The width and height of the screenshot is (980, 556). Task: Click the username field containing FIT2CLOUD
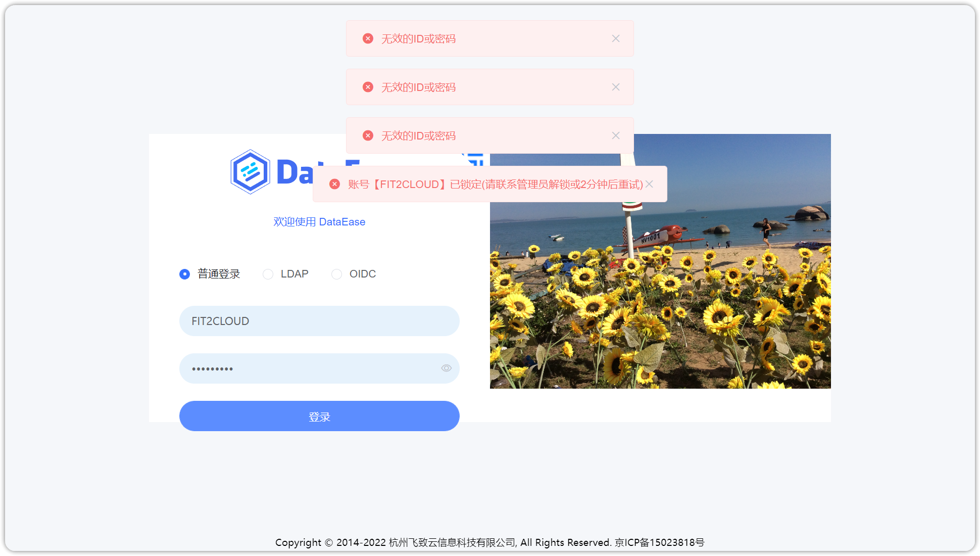(x=319, y=321)
